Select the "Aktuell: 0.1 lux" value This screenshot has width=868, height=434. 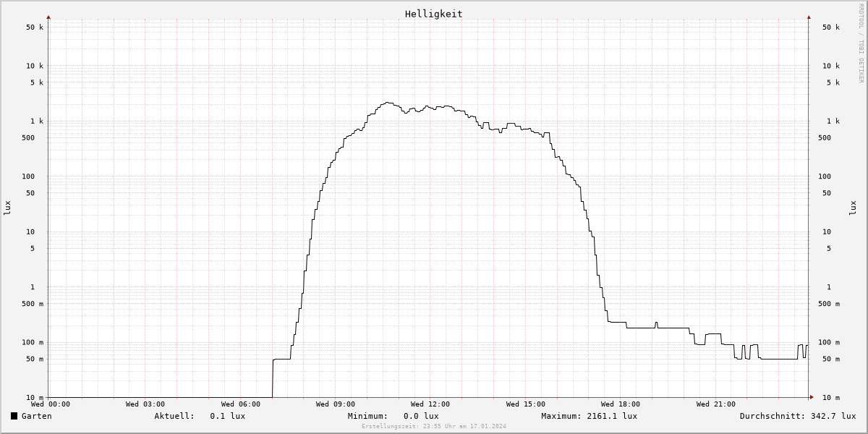pyautogui.click(x=200, y=416)
